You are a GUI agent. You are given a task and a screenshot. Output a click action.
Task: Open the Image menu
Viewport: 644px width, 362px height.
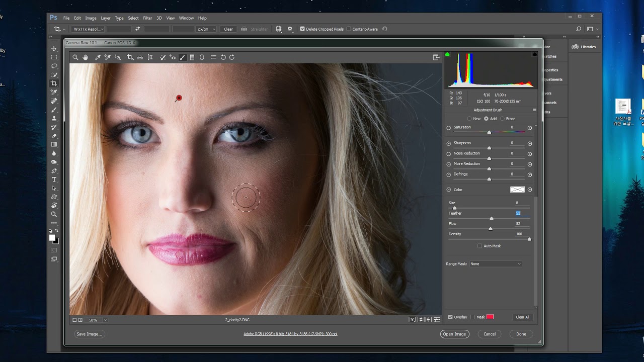tap(91, 18)
